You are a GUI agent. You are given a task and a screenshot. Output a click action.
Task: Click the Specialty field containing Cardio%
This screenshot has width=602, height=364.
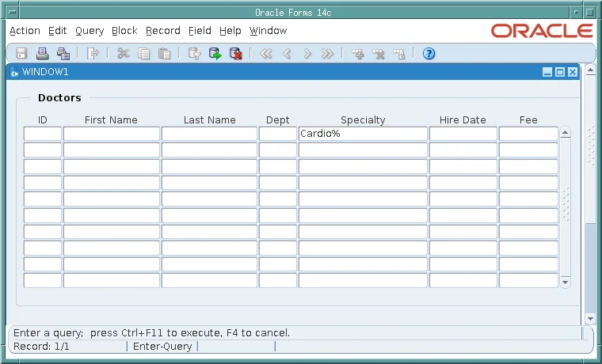363,134
